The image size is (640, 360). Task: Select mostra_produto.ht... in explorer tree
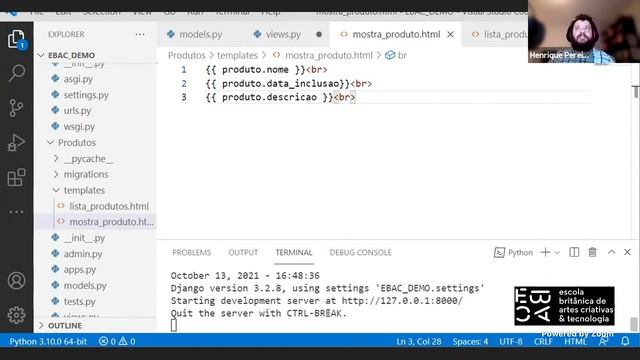(111, 222)
